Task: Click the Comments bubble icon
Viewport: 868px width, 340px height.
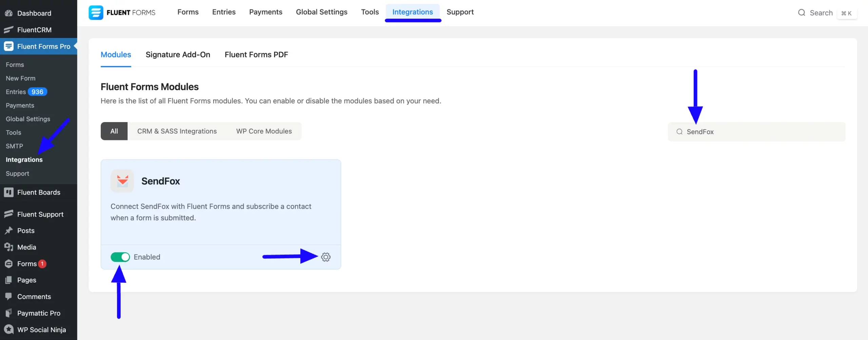Action: pos(9,296)
